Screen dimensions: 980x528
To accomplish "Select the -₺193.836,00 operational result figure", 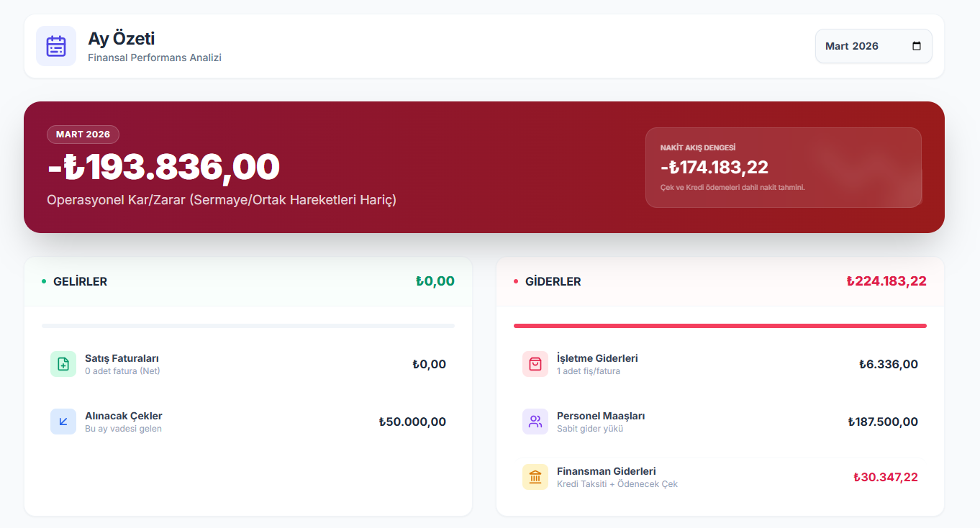I will [163, 168].
